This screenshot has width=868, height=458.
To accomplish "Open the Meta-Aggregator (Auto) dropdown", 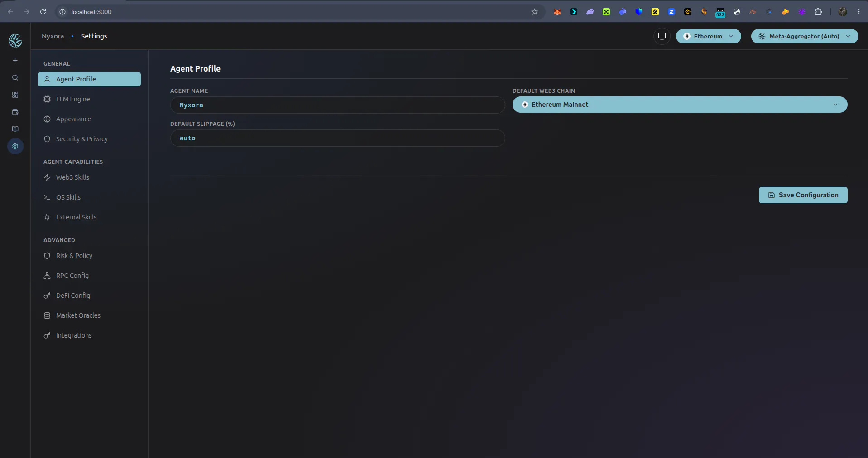I will [x=804, y=36].
